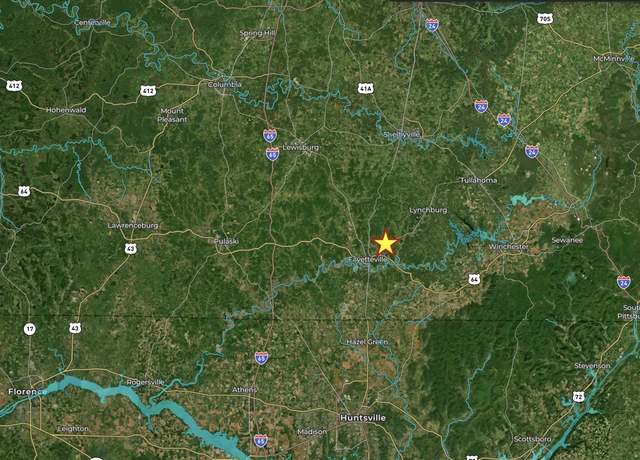Click the Columbia city label

tap(224, 84)
